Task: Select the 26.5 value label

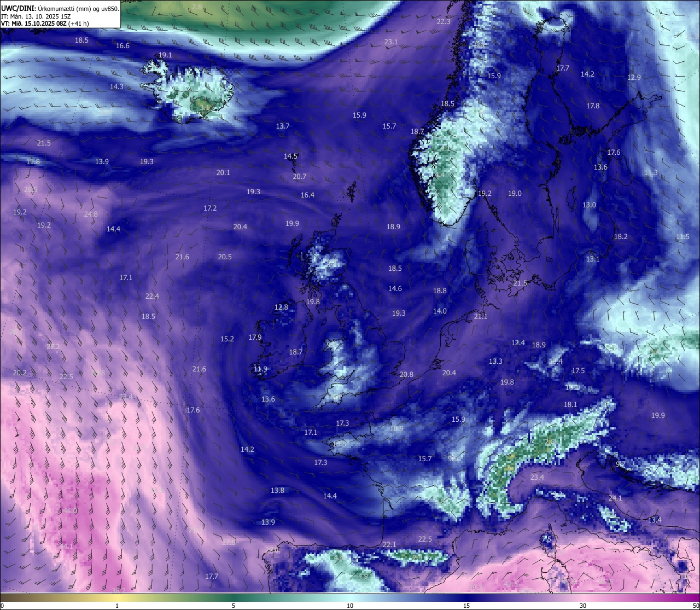Action: [31, 190]
